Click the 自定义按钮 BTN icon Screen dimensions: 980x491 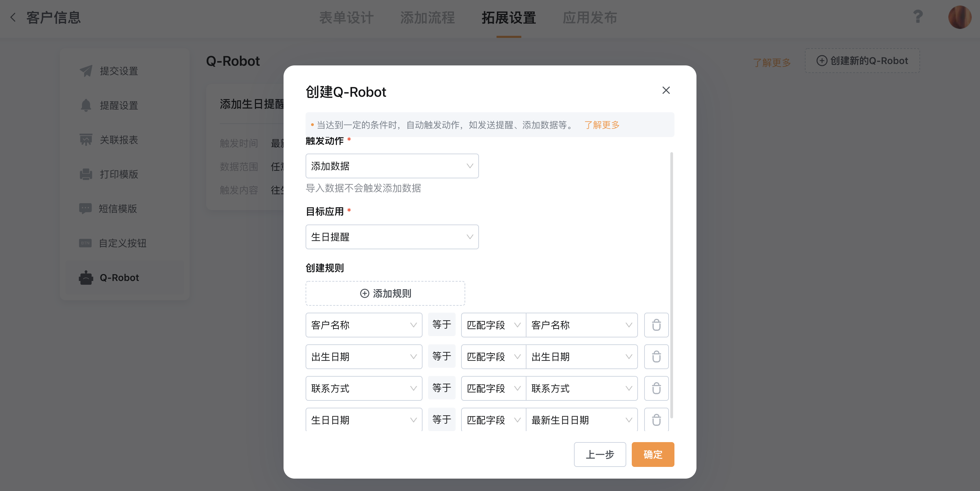click(x=85, y=243)
